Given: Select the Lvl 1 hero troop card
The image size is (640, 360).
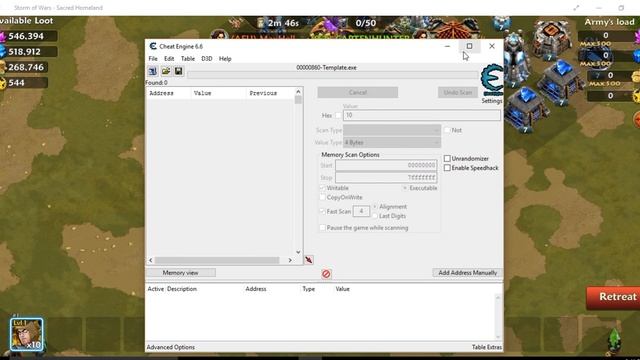Looking at the screenshot, I should click(27, 334).
